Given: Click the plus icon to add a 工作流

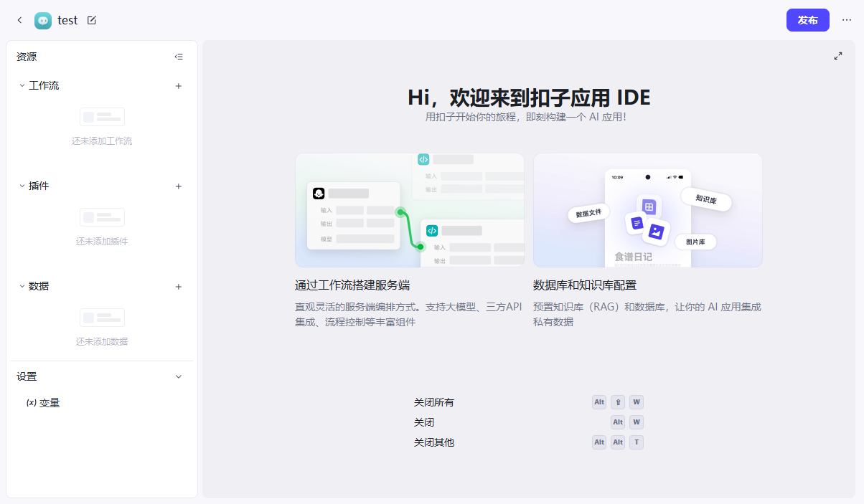Looking at the screenshot, I should click(178, 85).
